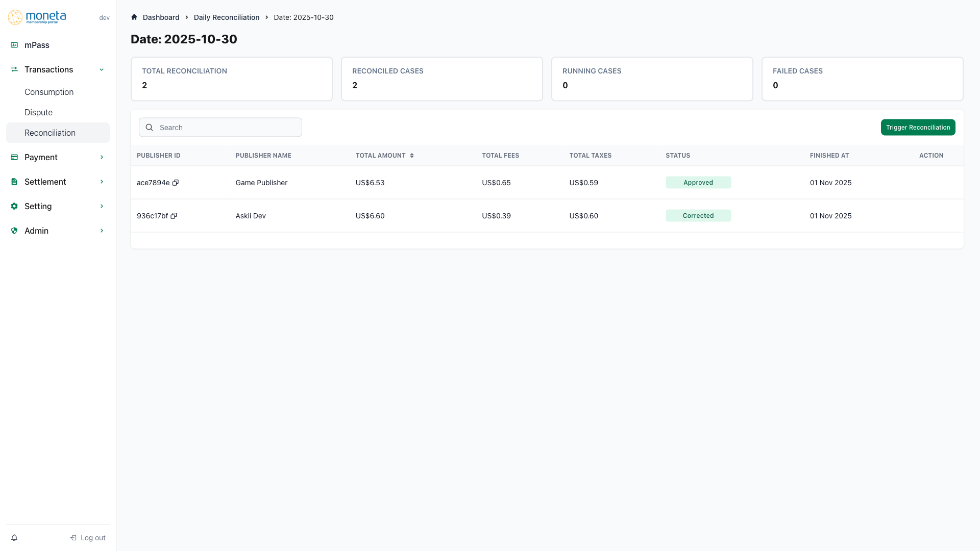Expand the Settlement section
980x551 pixels.
point(102,182)
